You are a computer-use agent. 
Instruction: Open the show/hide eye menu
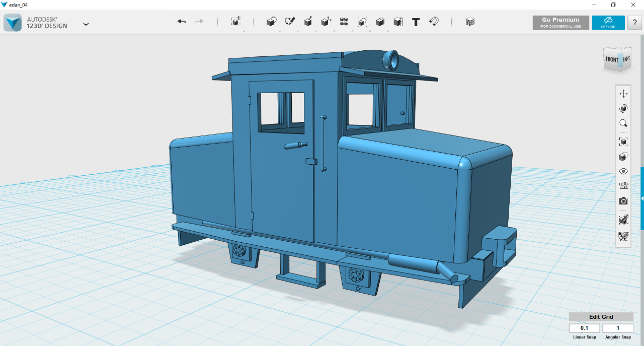(x=623, y=171)
